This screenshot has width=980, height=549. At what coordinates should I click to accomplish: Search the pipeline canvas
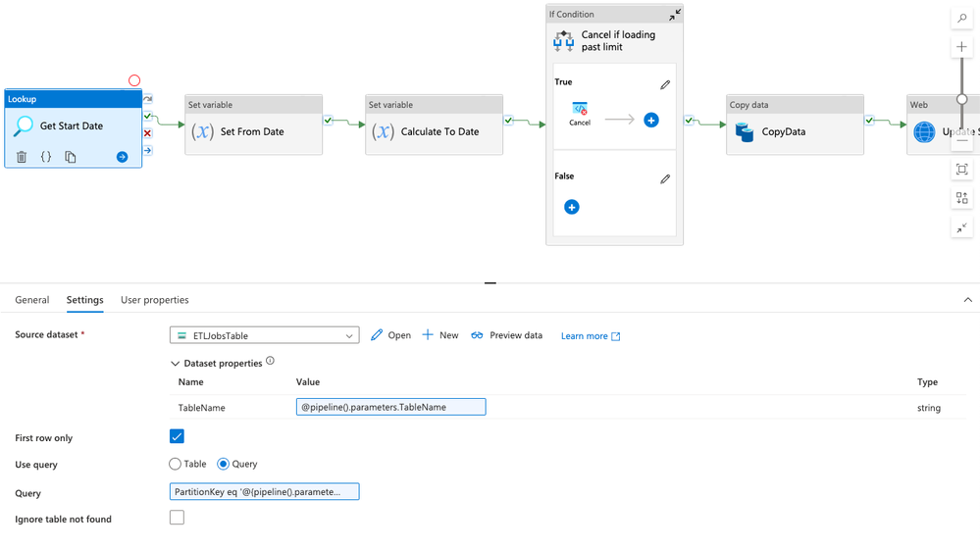[x=961, y=19]
